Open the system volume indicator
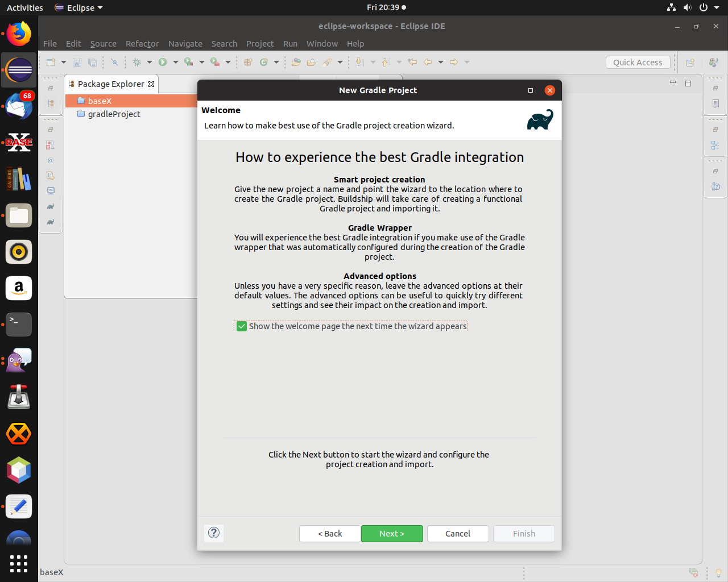 click(x=687, y=7)
